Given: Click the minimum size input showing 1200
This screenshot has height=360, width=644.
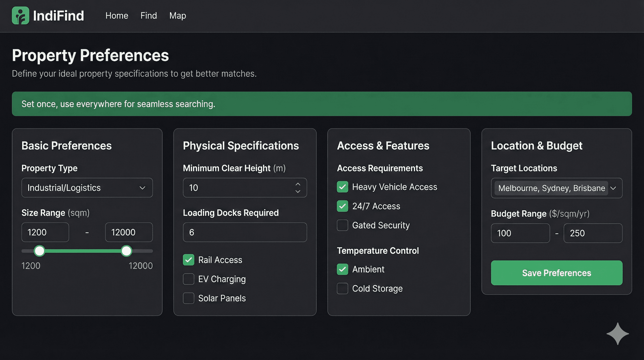Looking at the screenshot, I should 45,232.
